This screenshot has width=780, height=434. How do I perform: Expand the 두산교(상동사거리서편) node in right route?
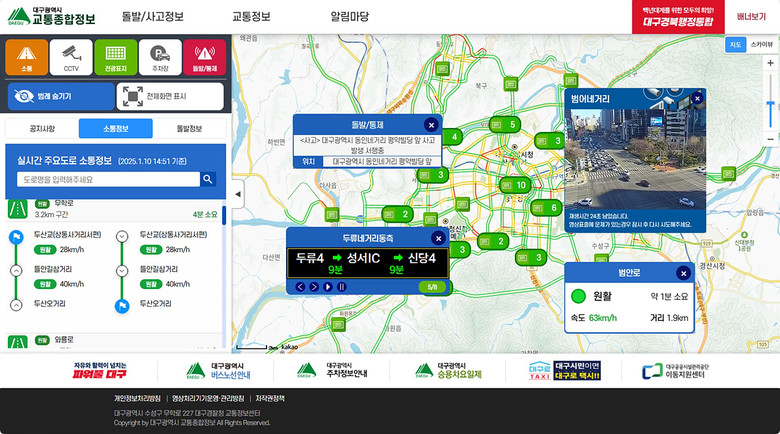[x=123, y=237]
